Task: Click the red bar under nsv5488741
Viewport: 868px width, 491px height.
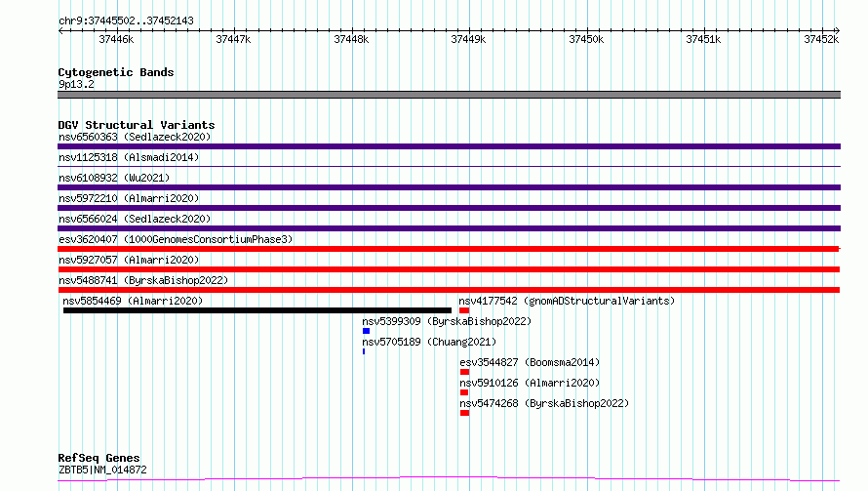Action: tap(449, 290)
